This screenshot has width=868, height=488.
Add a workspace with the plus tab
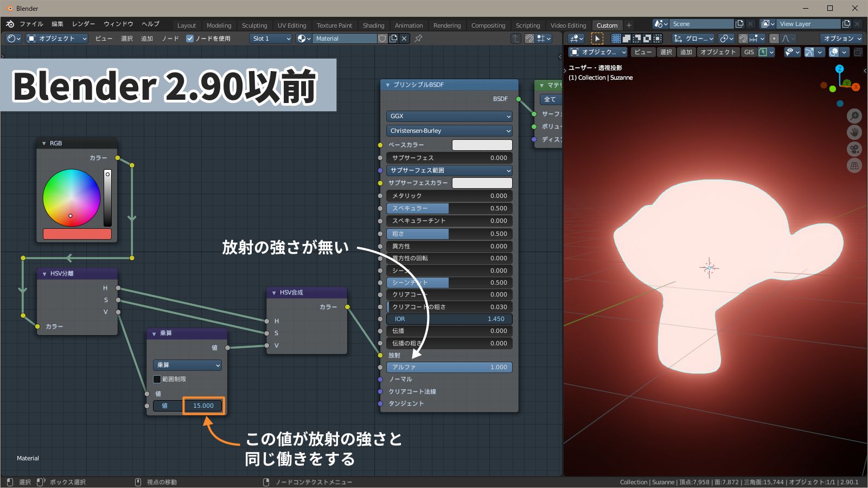tap(629, 25)
